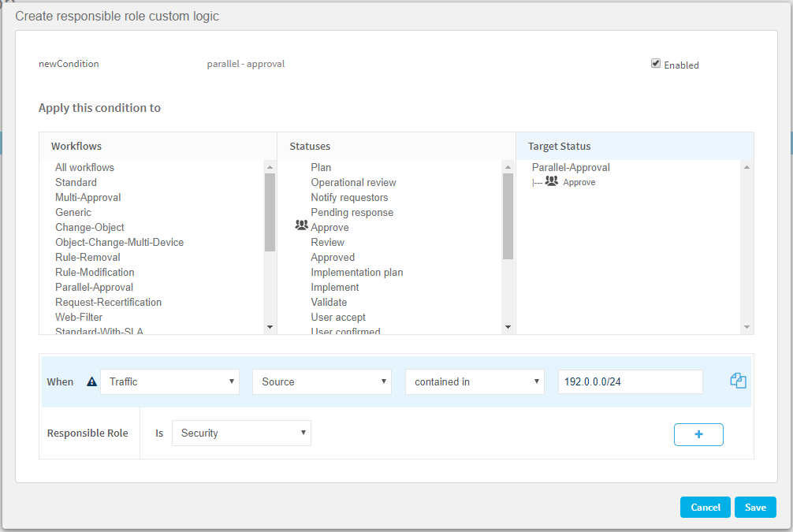Uncheck the Enabled checkbox
This screenshot has height=532, width=793.
click(656, 64)
